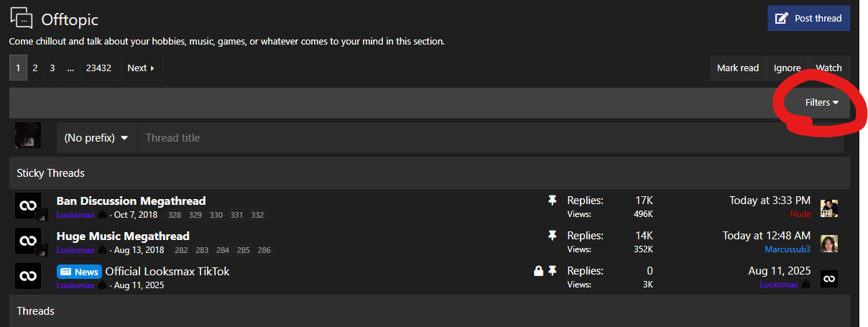Viewport: 868px width, 327px height.
Task: Watch the Offtopic forum
Action: pos(828,68)
